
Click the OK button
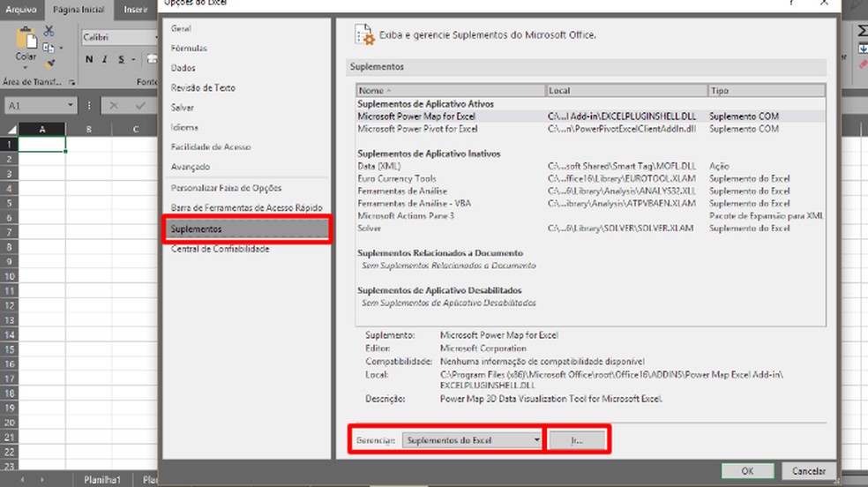(x=747, y=470)
